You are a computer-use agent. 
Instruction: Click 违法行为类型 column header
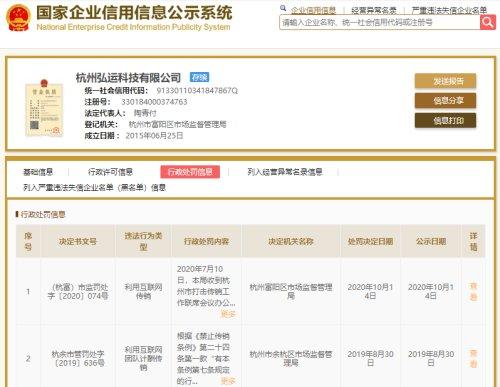point(143,241)
